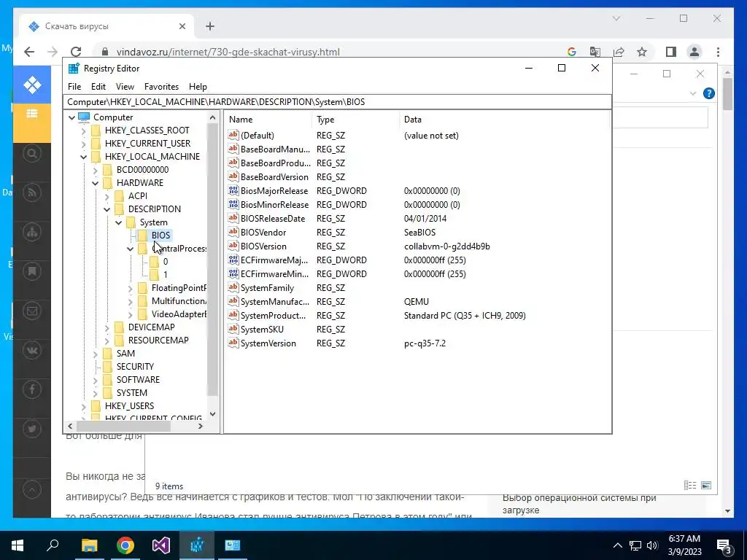Open the Favorites menu in Registry Editor
Screen dimensions: 747x560
(161, 87)
